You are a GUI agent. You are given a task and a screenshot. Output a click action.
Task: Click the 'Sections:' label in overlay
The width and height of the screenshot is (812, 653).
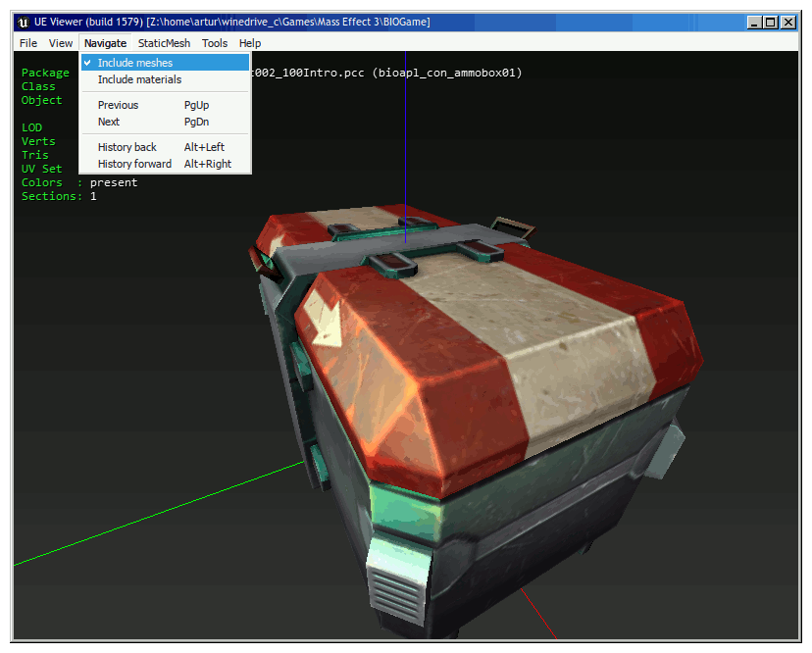pos(52,196)
